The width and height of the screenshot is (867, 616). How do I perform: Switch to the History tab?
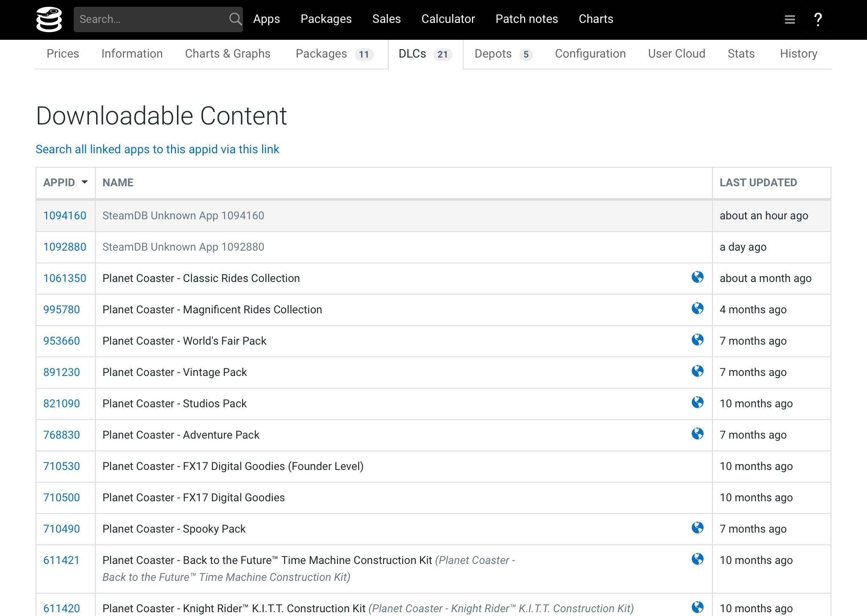click(799, 54)
